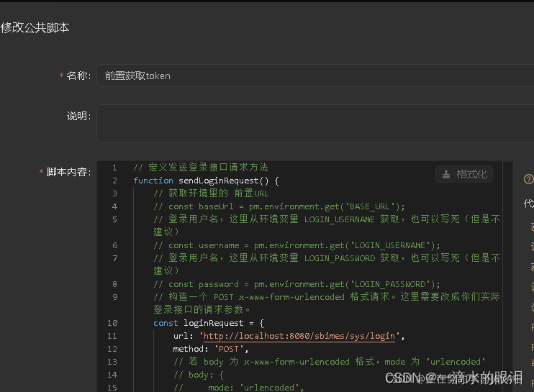534x392 pixels.
Task: Click the 格式化 format button
Action: point(464,174)
